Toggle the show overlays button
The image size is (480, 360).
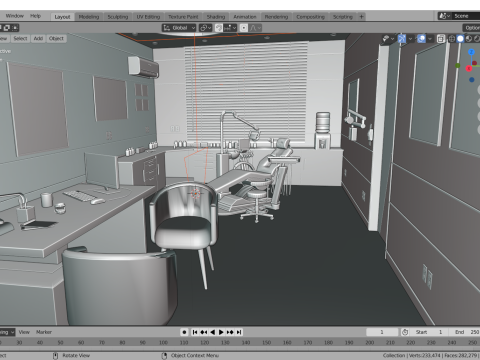422,39
